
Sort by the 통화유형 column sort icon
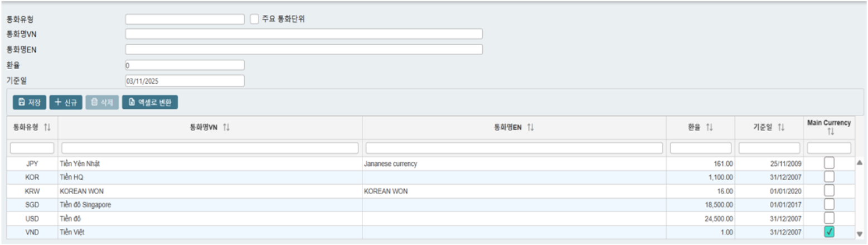(47, 127)
